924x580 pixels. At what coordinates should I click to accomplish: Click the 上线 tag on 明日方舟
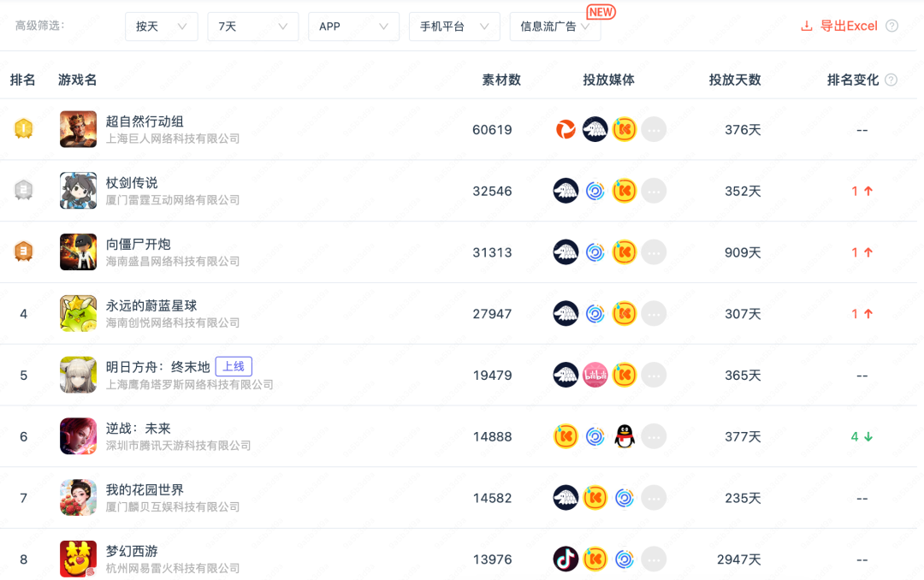234,367
